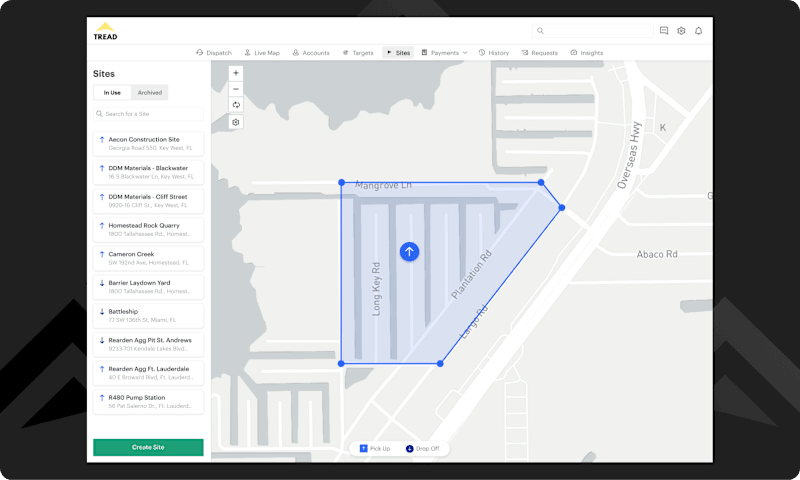Open the messages chat icon
This screenshot has height=480, width=800.
pos(664,31)
